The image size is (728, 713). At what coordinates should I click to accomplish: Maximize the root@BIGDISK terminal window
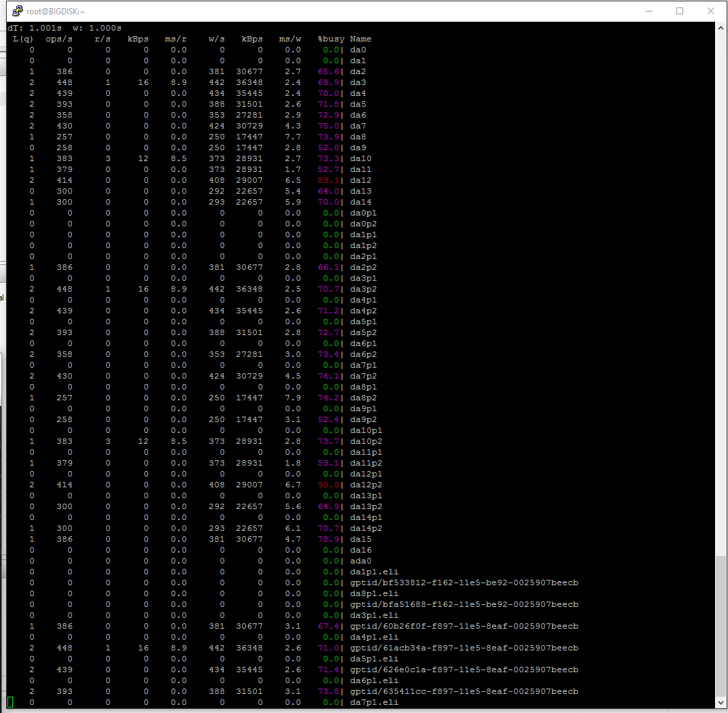(680, 11)
